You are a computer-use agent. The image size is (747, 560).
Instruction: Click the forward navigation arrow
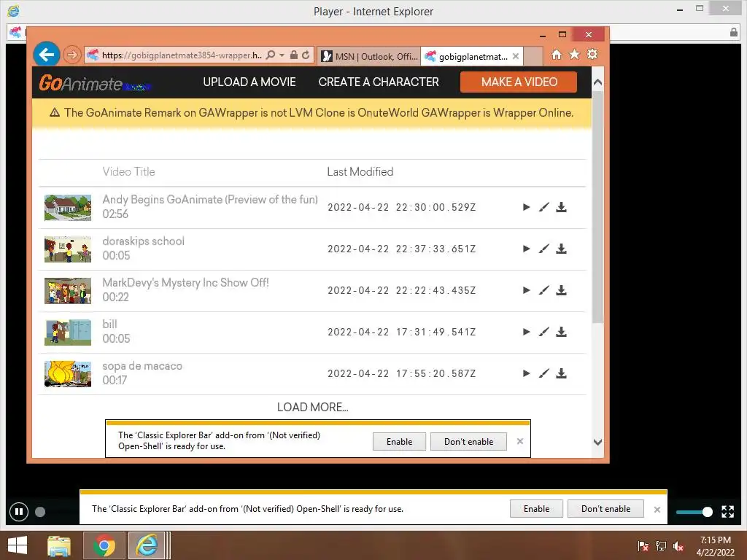point(72,55)
